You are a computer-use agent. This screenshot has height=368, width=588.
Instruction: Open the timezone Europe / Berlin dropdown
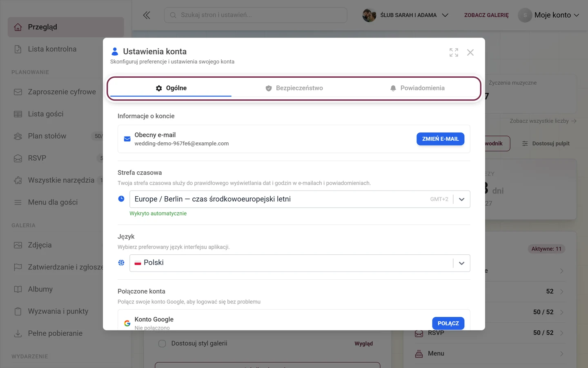[x=300, y=199]
